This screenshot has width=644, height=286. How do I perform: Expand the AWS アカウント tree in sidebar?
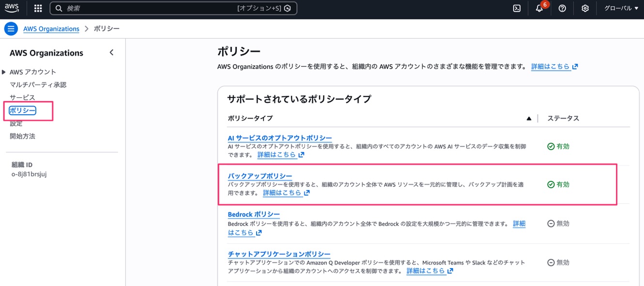click(x=5, y=71)
